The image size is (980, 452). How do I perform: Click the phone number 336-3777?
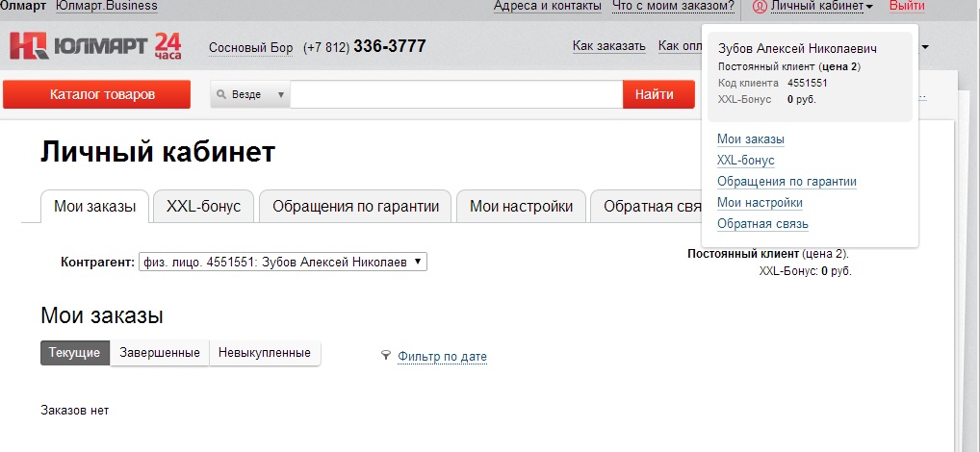(x=390, y=46)
